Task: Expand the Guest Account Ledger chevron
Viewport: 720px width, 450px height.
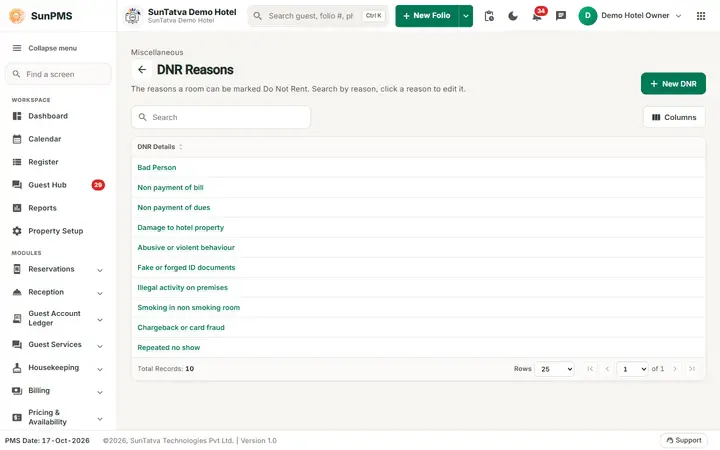Action: [100, 320]
